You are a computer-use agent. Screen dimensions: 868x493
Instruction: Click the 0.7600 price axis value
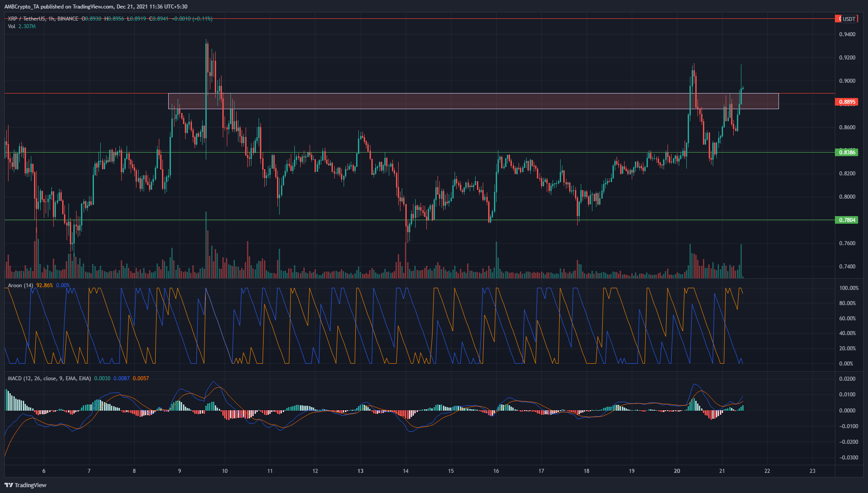point(847,243)
